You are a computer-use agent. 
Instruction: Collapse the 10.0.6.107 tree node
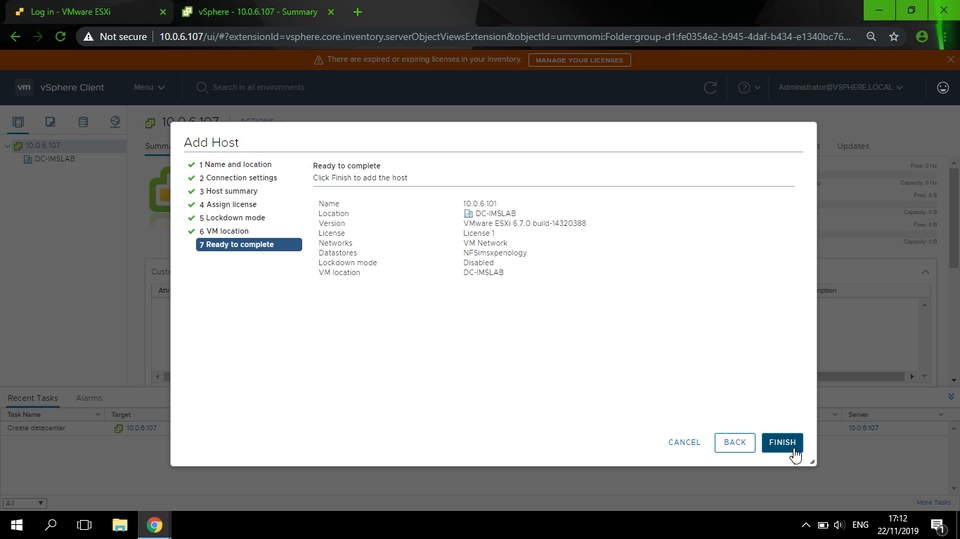coord(7,146)
